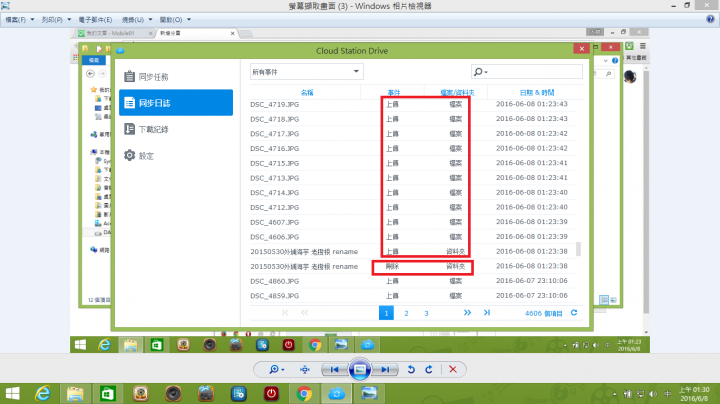Screen dimensions: 720x404
Task: Click the Start button on the pictured inner taskbar
Action: (80, 345)
